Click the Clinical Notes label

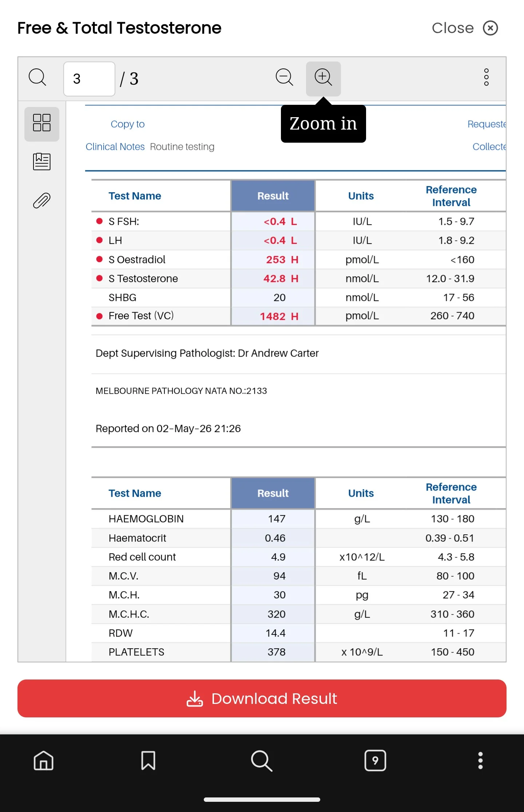[x=115, y=147]
